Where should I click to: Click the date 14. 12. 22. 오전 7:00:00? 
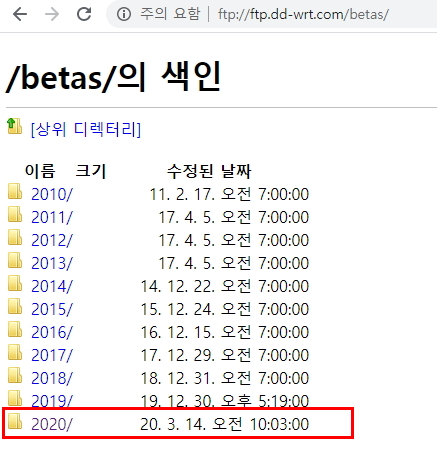point(225,286)
